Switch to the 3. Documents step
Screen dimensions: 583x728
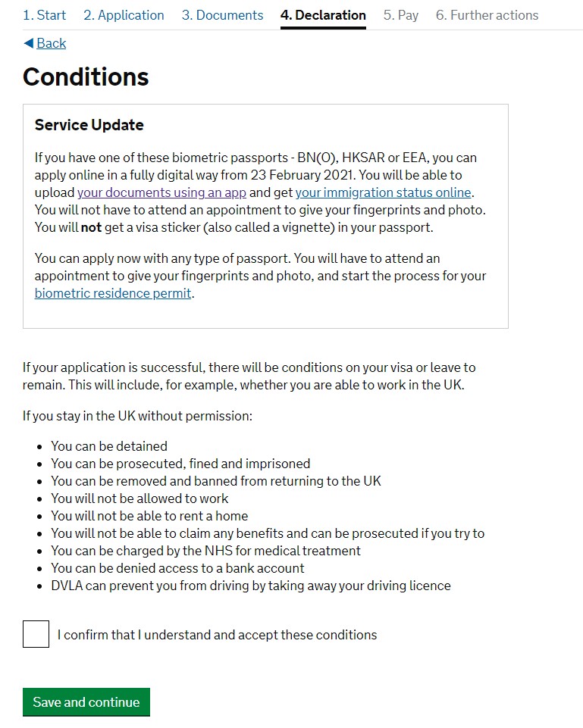[222, 15]
